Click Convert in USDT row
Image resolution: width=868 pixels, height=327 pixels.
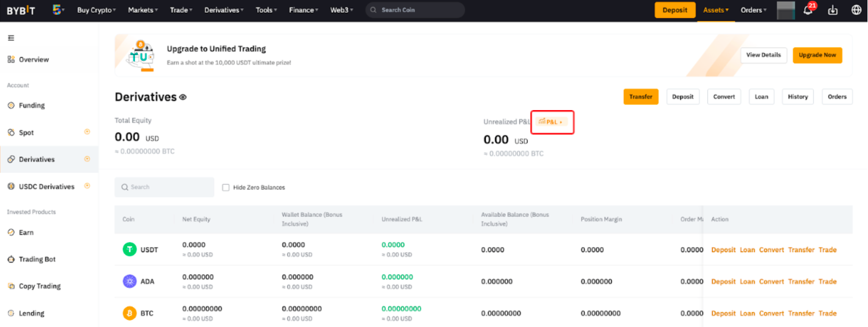(x=771, y=250)
